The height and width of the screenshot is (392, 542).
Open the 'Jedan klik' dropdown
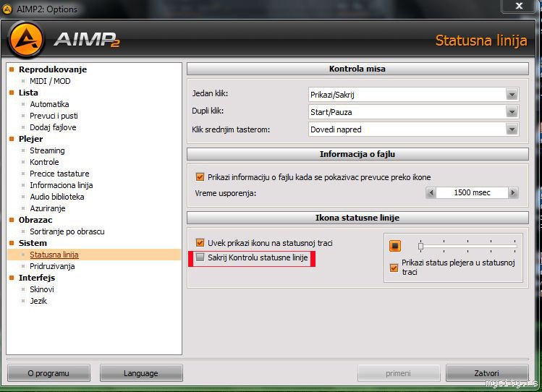[x=512, y=94]
